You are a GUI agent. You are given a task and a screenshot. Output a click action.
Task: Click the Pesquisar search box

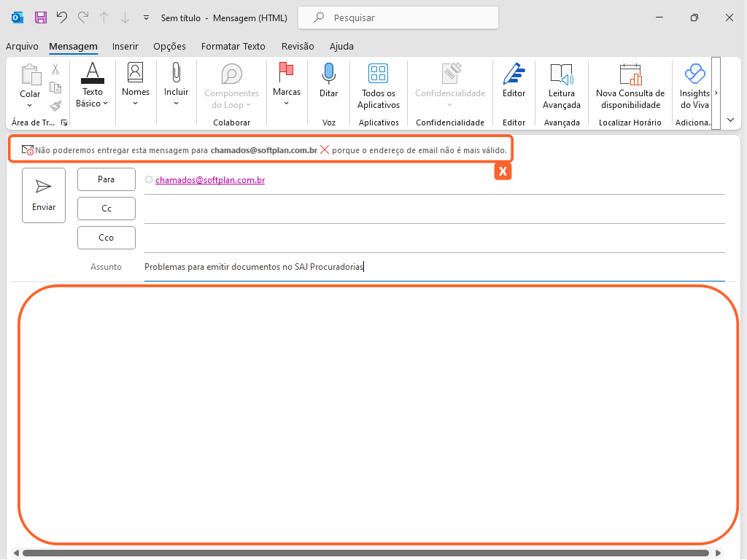[x=398, y=17]
